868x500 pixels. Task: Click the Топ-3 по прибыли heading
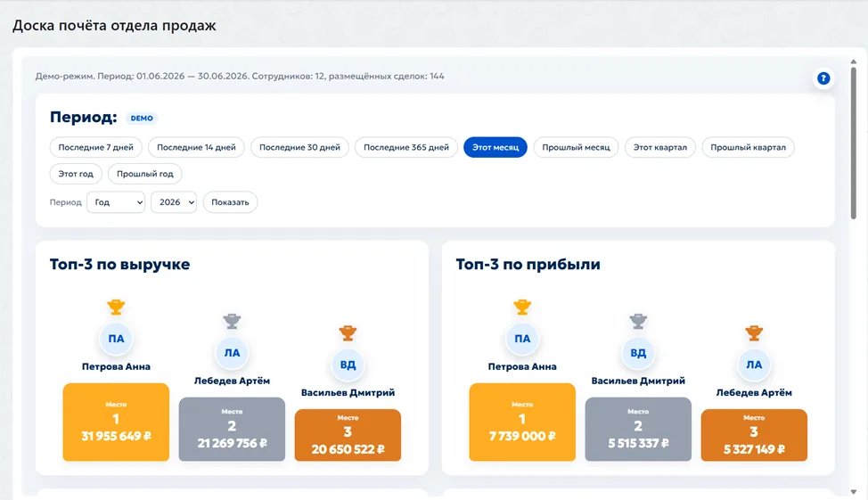528,264
